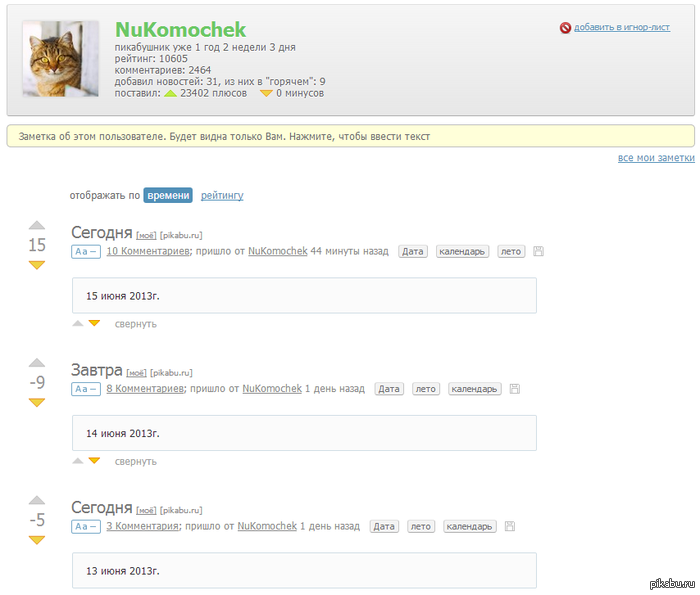Upvote the post rated -9
The width and height of the screenshot is (700, 595).
[x=37, y=363]
